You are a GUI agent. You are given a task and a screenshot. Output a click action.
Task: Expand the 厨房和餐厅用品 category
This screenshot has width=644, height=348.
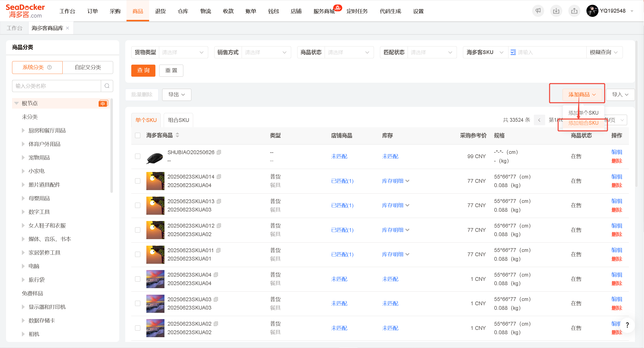(23, 130)
